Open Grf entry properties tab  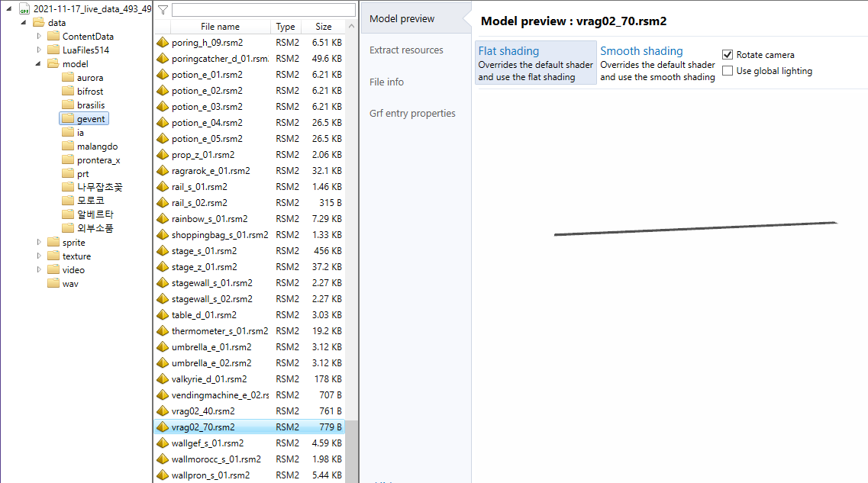click(412, 114)
